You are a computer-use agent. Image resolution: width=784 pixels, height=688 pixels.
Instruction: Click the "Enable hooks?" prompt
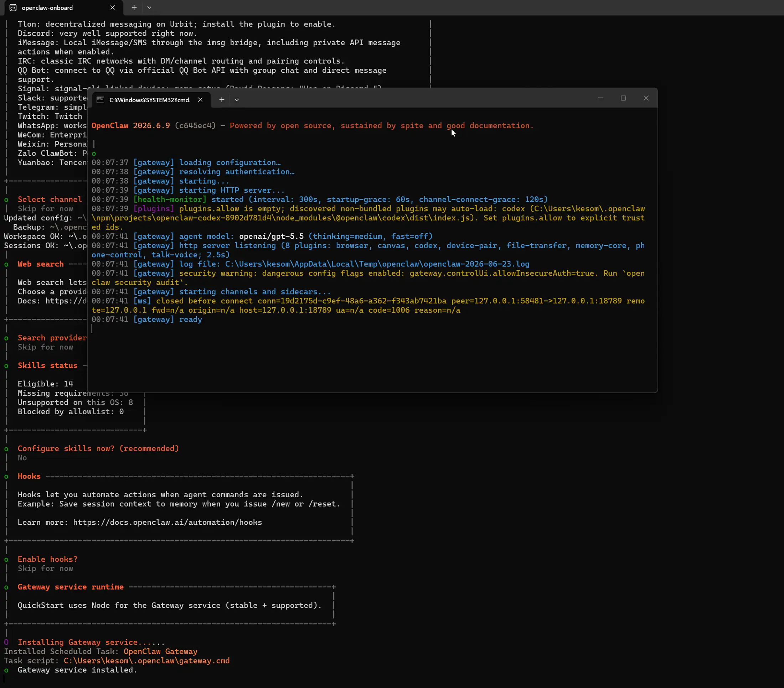click(47, 559)
